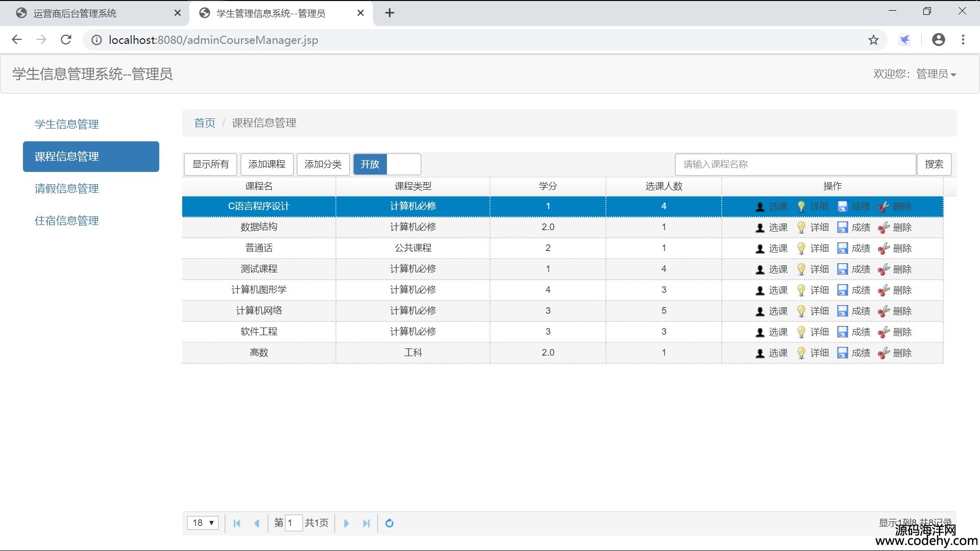The image size is (980, 551).
Task: Click 成绩 save icon for 数据结构
Action: point(843,228)
